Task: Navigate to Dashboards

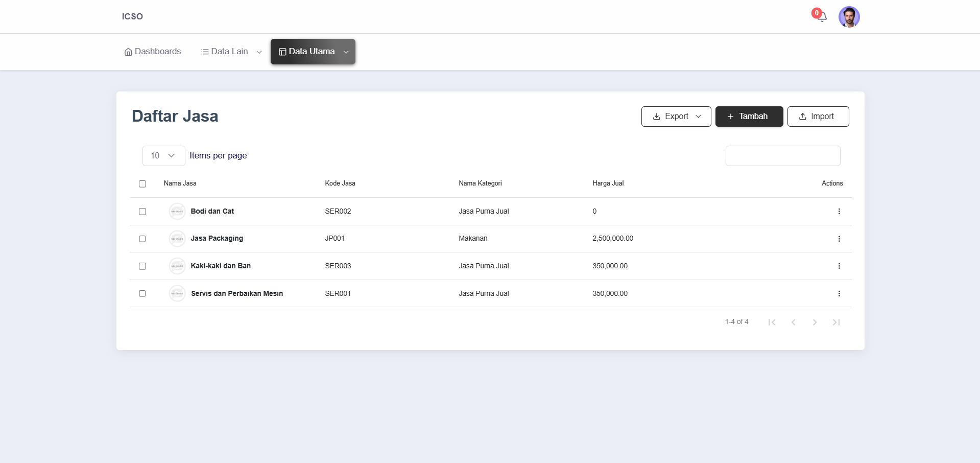Action: click(x=153, y=52)
